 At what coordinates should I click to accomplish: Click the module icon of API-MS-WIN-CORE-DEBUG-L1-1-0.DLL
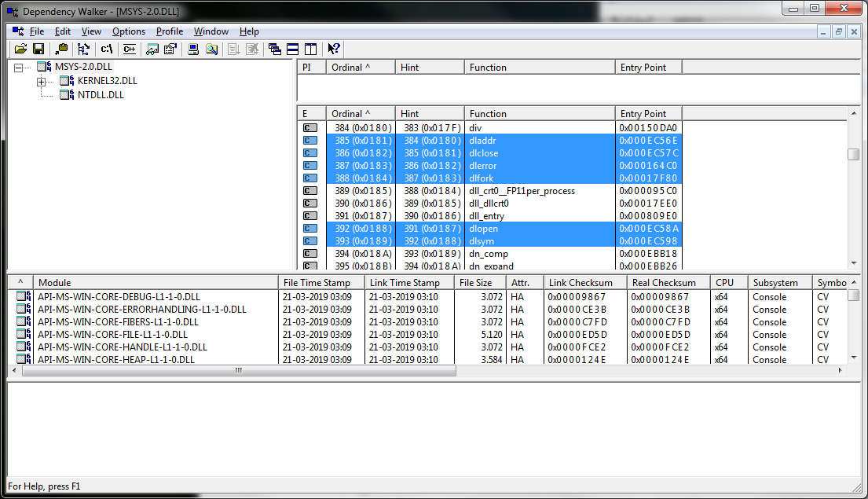(x=24, y=296)
